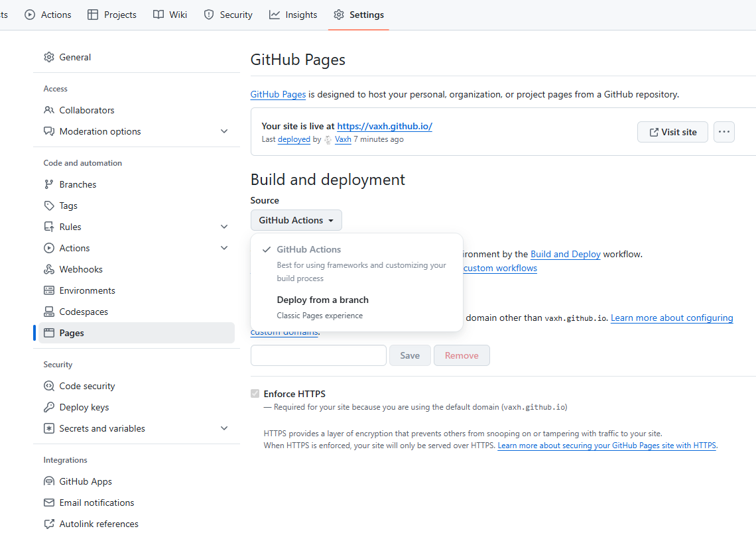Click the Save custom domain button
Screen dimensions: 756x539
(x=410, y=355)
